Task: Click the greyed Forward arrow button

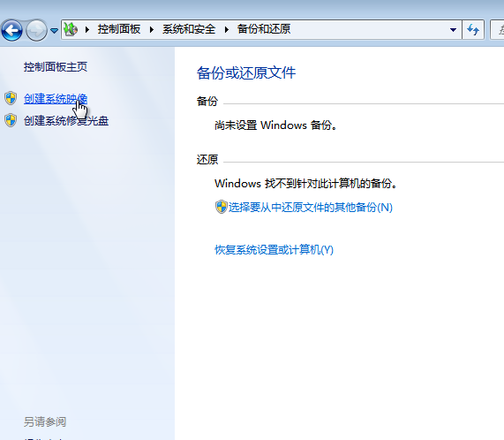Action: 36,30
